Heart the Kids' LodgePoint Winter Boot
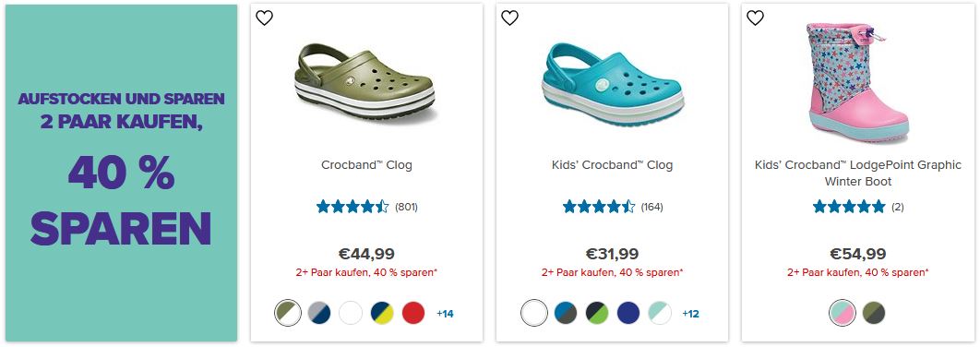The height and width of the screenshot is (347, 980). tap(756, 18)
